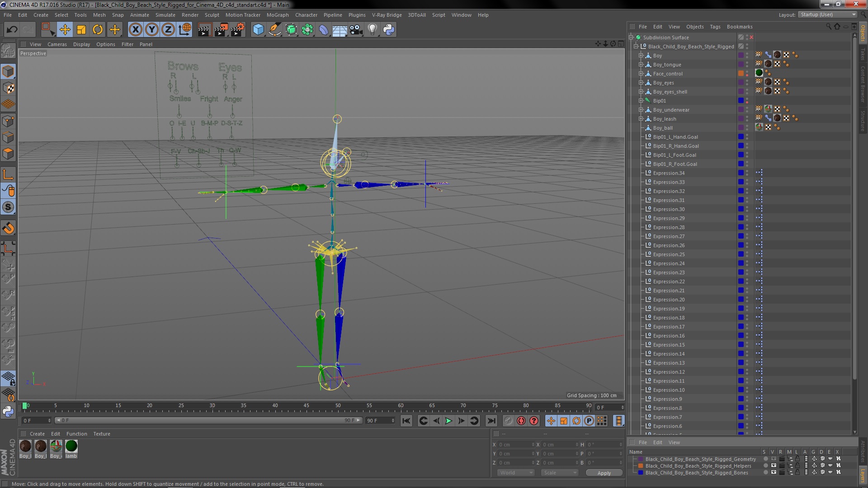The height and width of the screenshot is (488, 868).
Task: Open the Layout Startup dropdown
Action: [x=827, y=15]
